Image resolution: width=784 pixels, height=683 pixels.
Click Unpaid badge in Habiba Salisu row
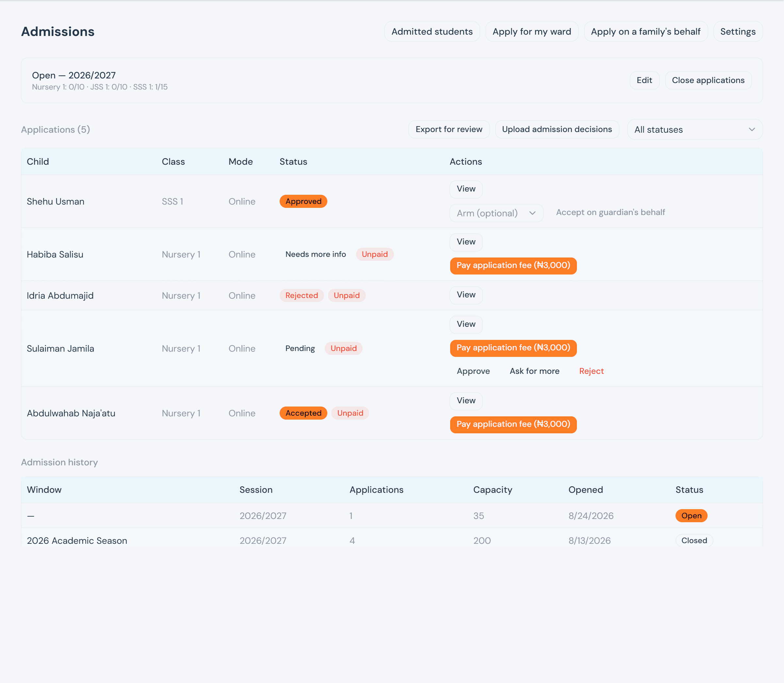coord(374,254)
